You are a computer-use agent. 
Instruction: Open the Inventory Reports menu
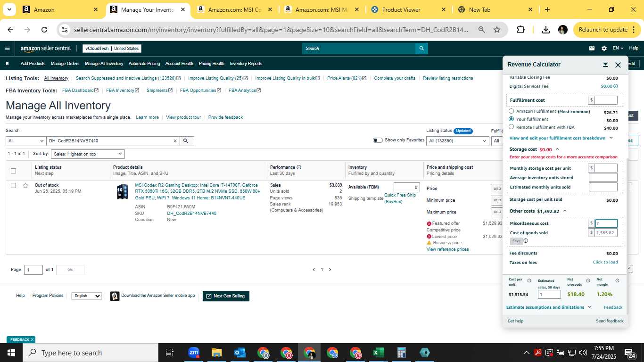pyautogui.click(x=246, y=64)
